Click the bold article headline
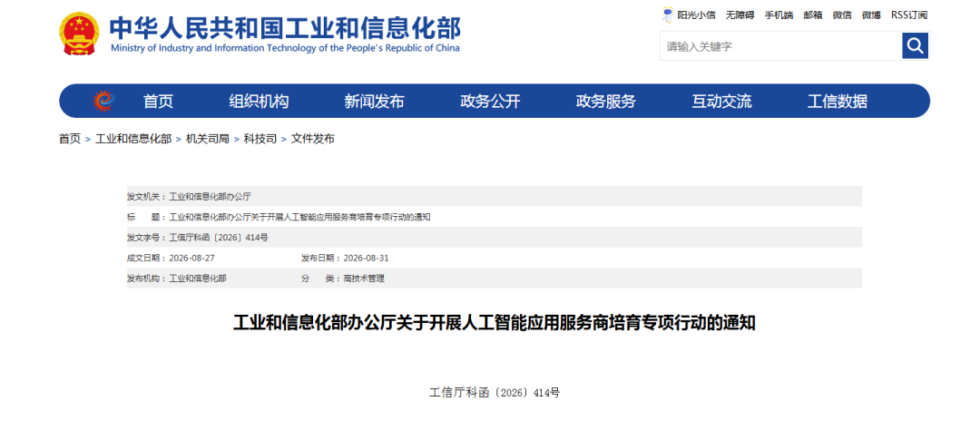980x421 pixels. click(494, 323)
